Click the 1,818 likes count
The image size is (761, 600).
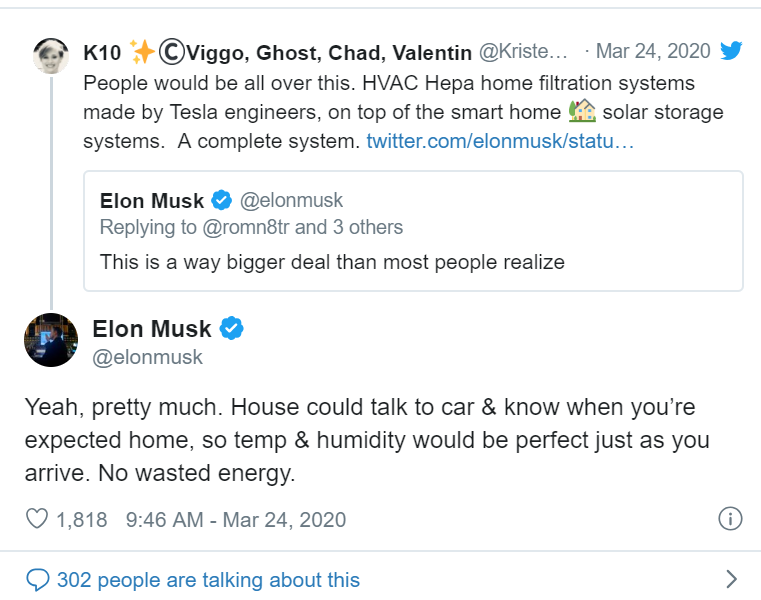pos(84,519)
